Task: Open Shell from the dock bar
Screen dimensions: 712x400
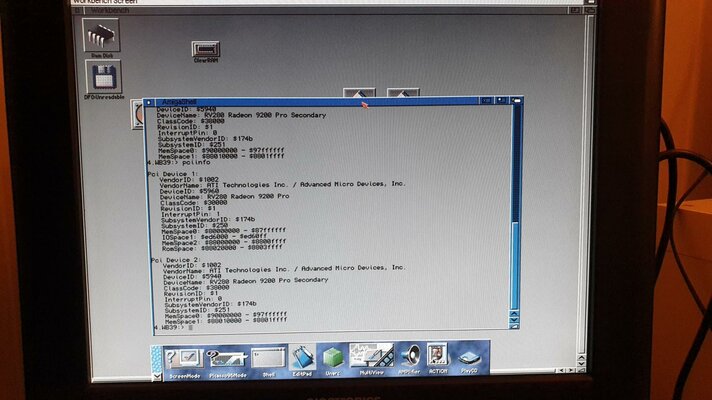Action: [268, 357]
